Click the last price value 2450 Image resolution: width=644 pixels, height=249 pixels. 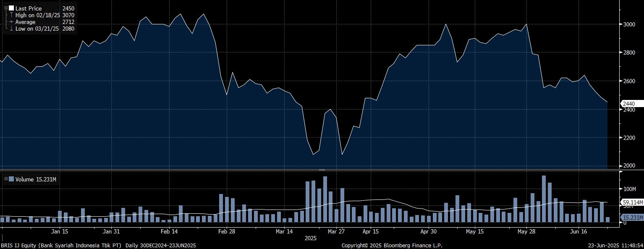(x=68, y=8)
